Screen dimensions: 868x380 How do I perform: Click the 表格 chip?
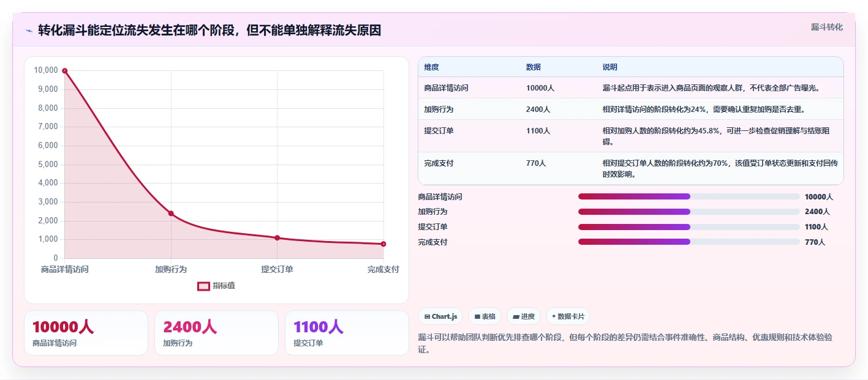point(485,316)
